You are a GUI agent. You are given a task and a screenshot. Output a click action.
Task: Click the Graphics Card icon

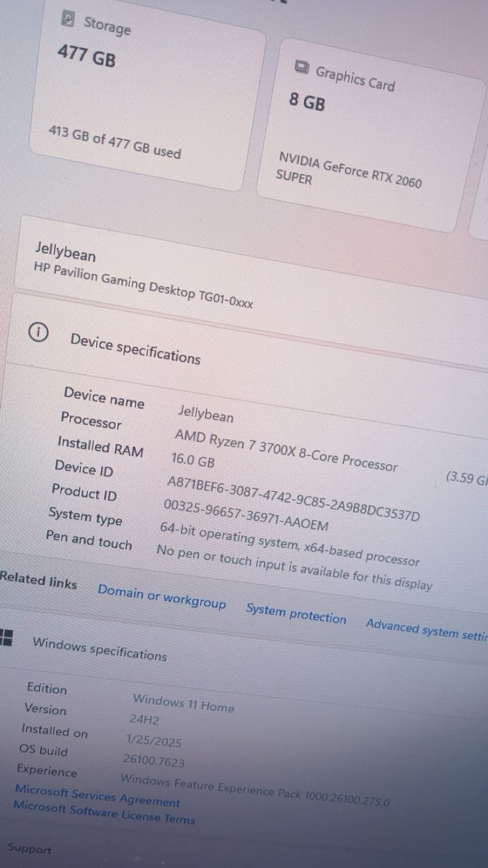(x=302, y=67)
